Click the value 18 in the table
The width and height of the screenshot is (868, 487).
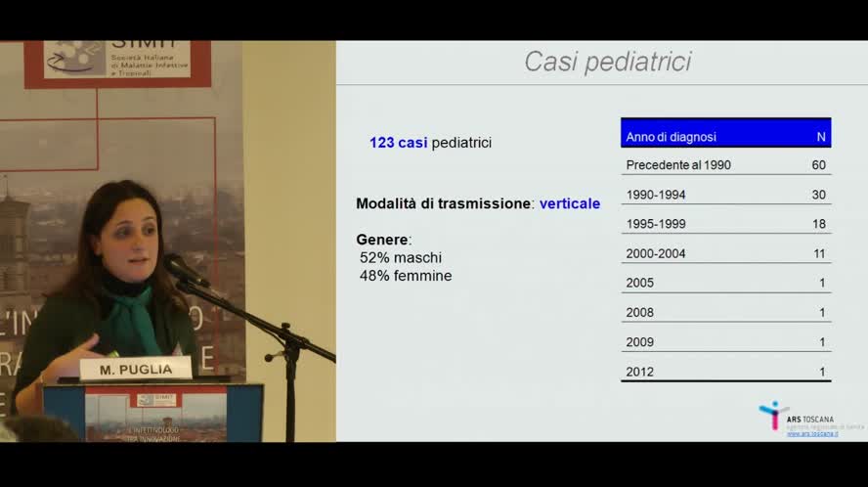tap(819, 224)
